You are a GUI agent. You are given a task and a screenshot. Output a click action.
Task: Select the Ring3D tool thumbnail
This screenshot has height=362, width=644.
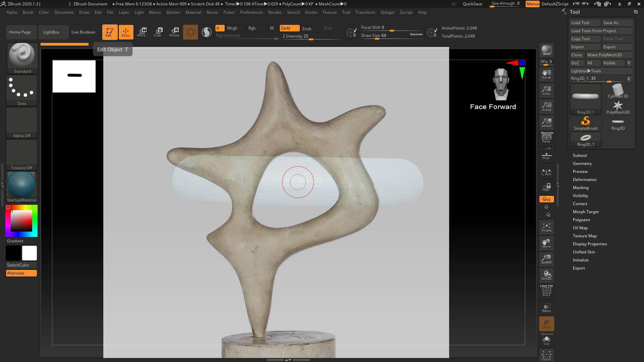pos(618,123)
